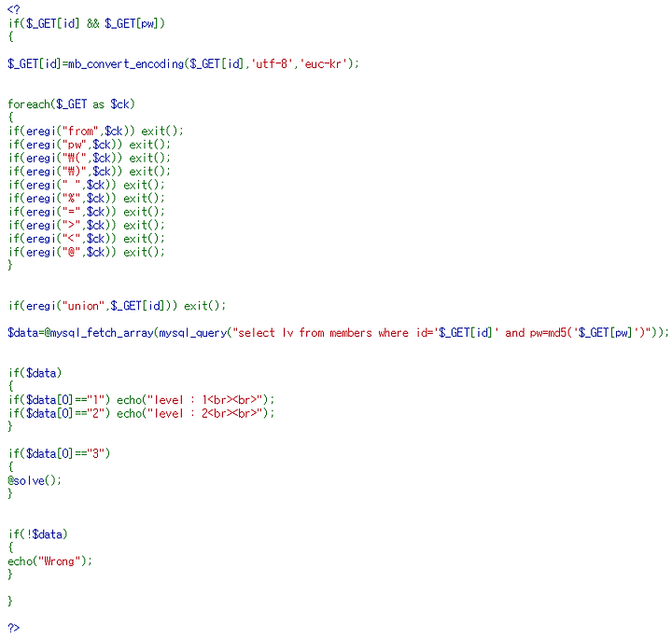Image resolution: width=672 pixels, height=637 pixels.
Task: Click the eregi("pw",$ck) line
Action: [x=90, y=145]
